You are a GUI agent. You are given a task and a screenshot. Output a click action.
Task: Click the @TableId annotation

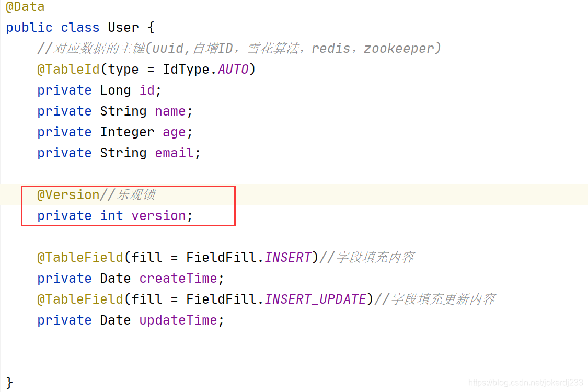68,70
